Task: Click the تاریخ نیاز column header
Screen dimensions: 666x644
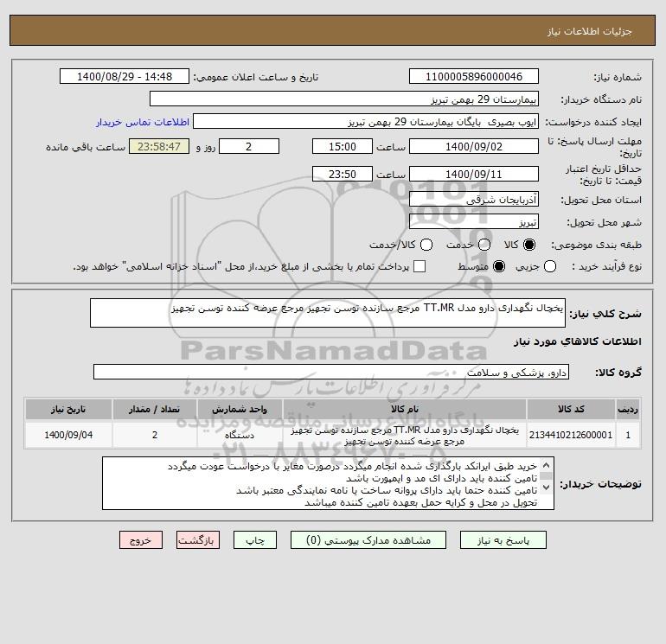Action: tap(68, 409)
